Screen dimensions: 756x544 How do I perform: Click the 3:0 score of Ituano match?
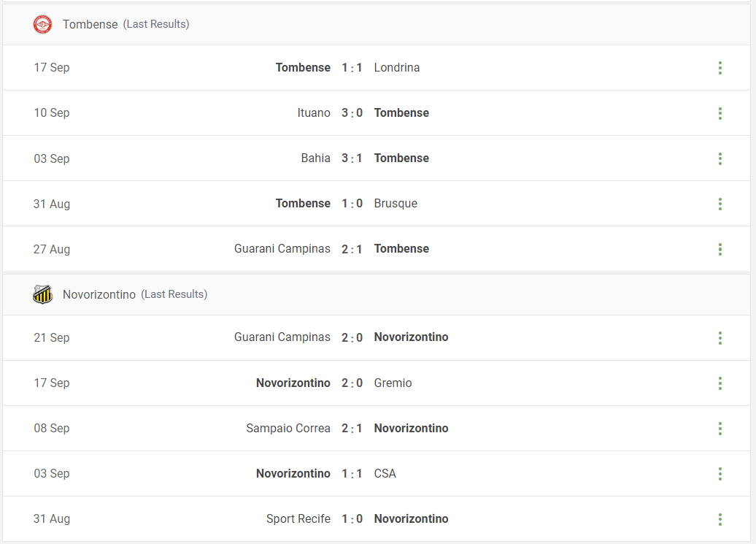(x=352, y=113)
